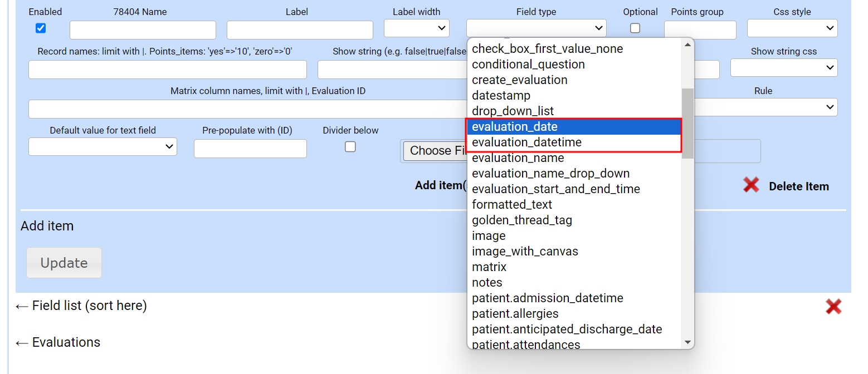Choose drop_down_list option
Image resolution: width=868 pixels, height=374 pixels.
pyautogui.click(x=513, y=111)
